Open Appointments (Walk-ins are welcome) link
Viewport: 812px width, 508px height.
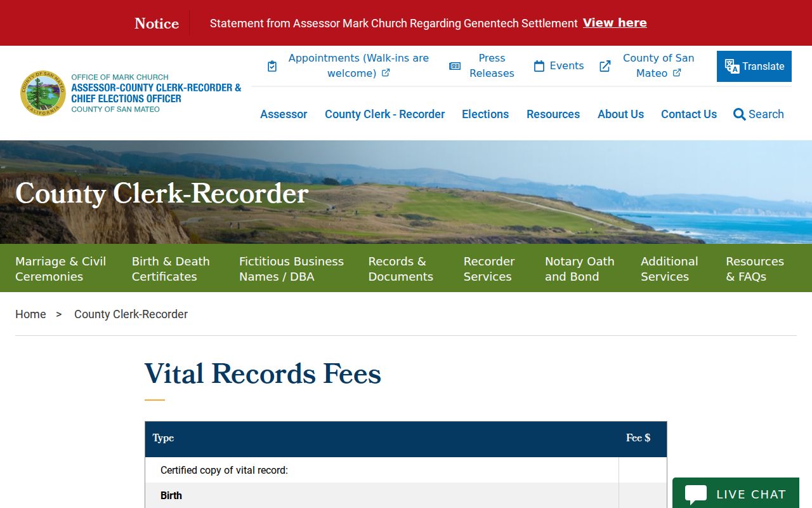tap(358, 65)
